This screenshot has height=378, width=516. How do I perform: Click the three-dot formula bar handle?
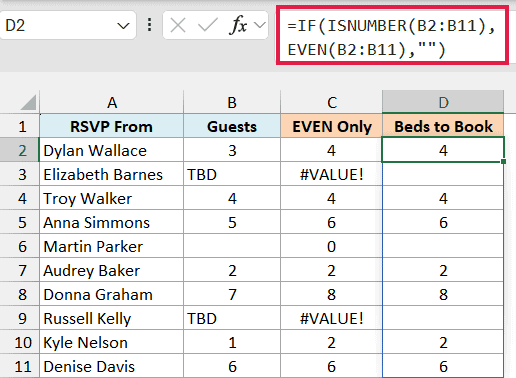[x=150, y=25]
